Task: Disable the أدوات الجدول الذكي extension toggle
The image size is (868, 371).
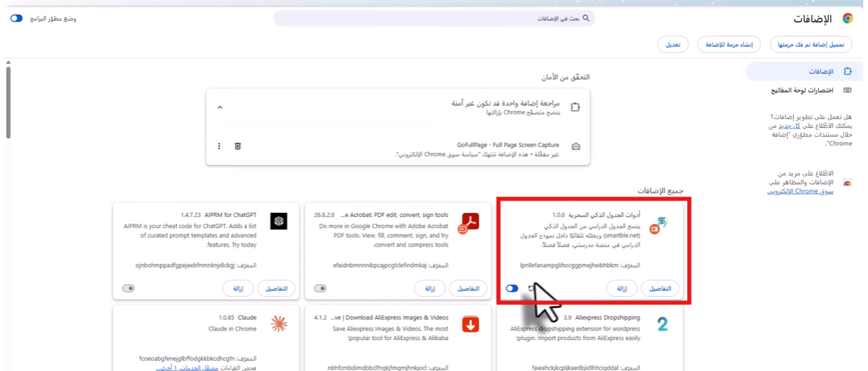Action: point(512,289)
